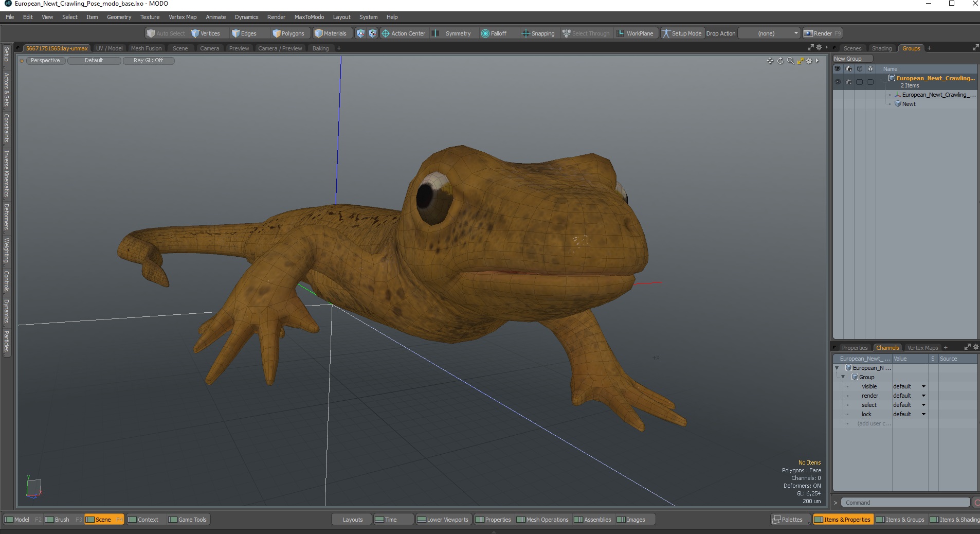This screenshot has width=980, height=534.
Task: Open the visible channel default dropdown
Action: coord(910,386)
